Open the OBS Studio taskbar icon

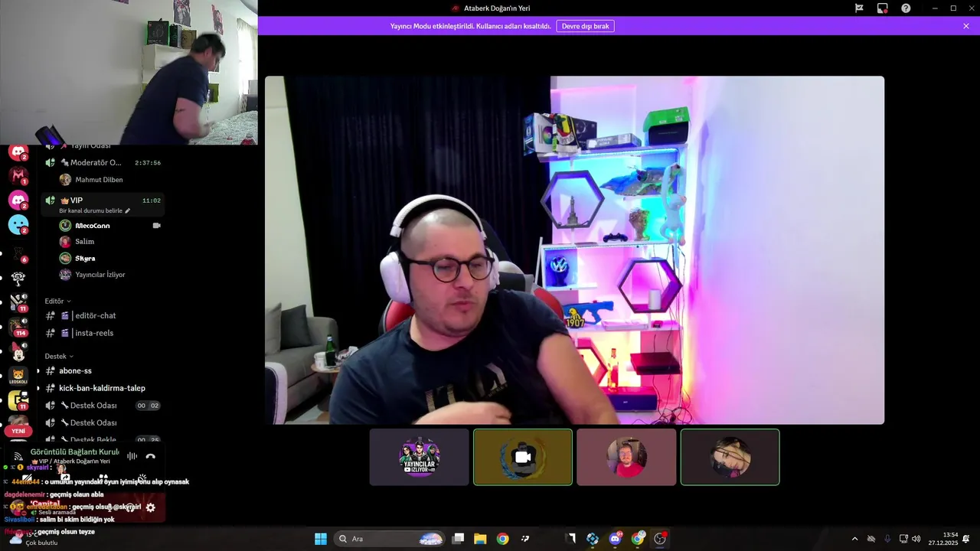[660, 539]
